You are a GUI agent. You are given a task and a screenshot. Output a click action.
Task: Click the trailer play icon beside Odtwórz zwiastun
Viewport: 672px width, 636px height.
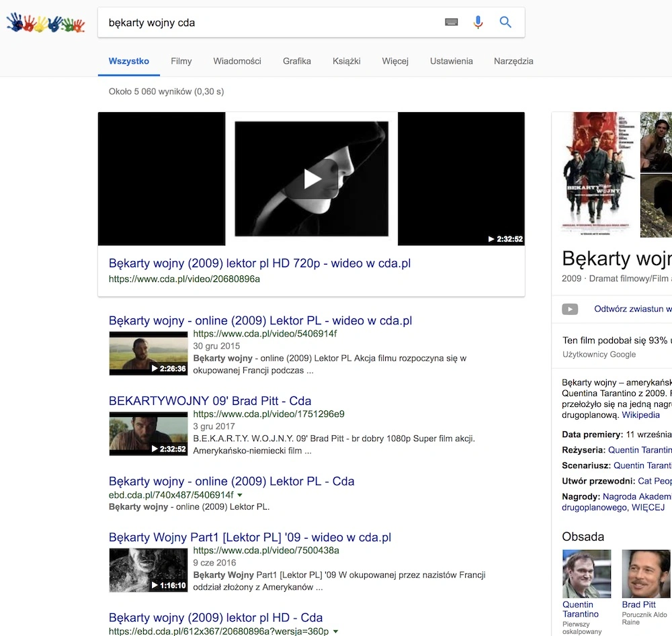570,309
